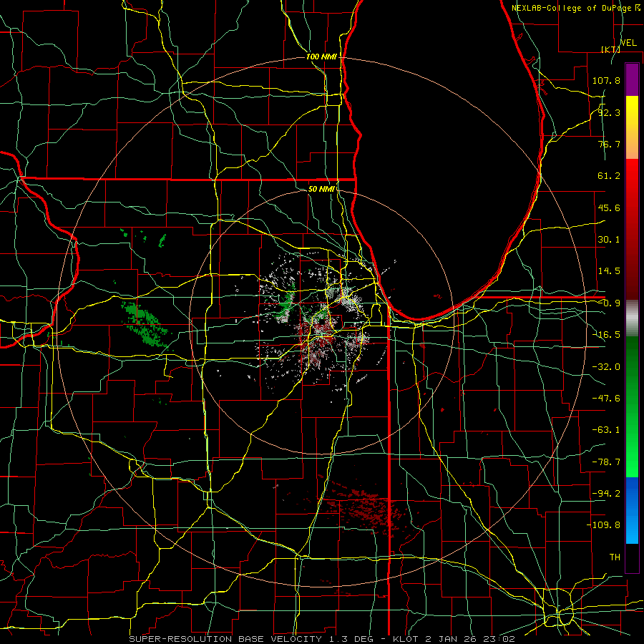
Task: Click the 61.2 legend value
Action: pyautogui.click(x=609, y=176)
